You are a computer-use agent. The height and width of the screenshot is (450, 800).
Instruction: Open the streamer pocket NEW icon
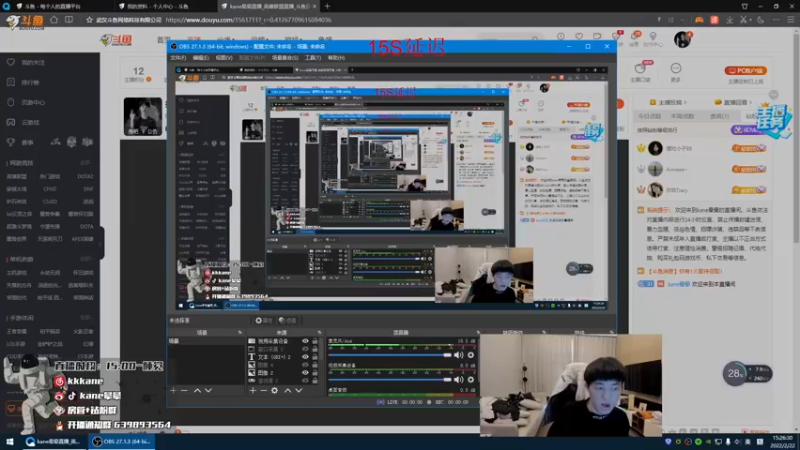pos(641,68)
